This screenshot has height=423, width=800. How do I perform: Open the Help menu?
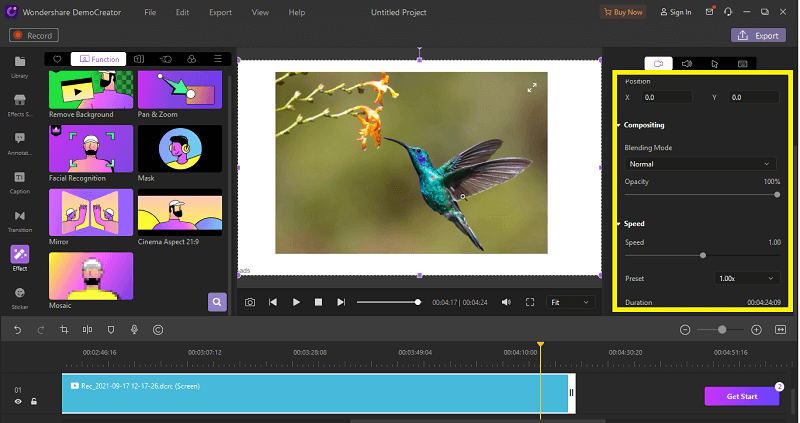[x=296, y=12]
